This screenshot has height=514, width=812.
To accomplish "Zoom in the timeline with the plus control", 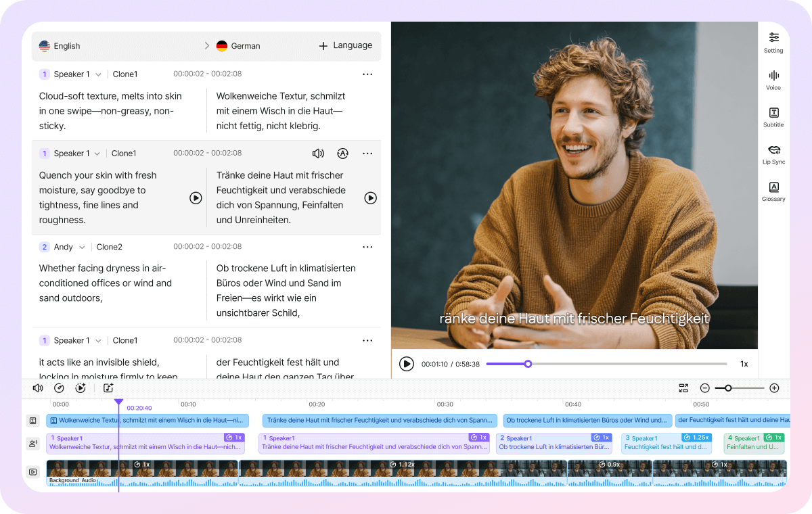I will 775,388.
